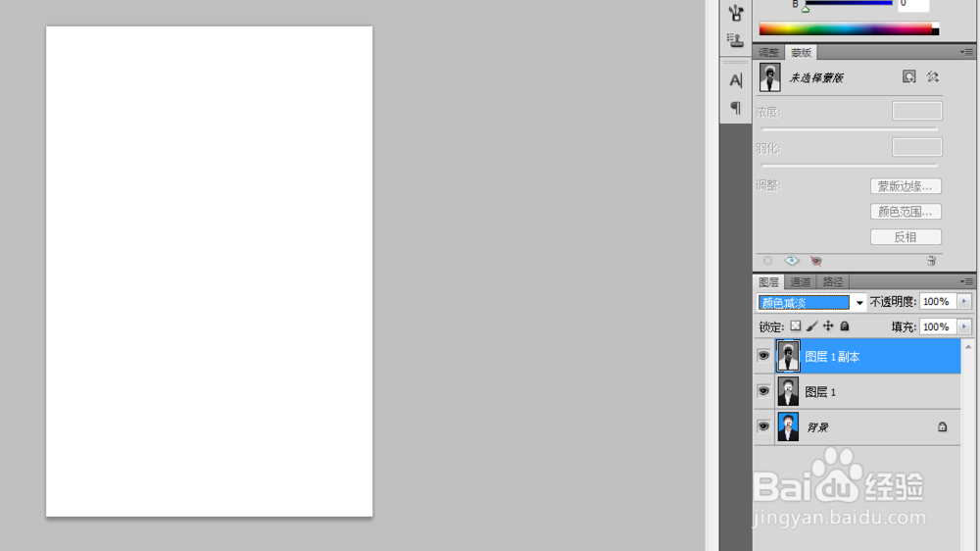Click the 浓度 input field
The image size is (980, 551).
[917, 112]
